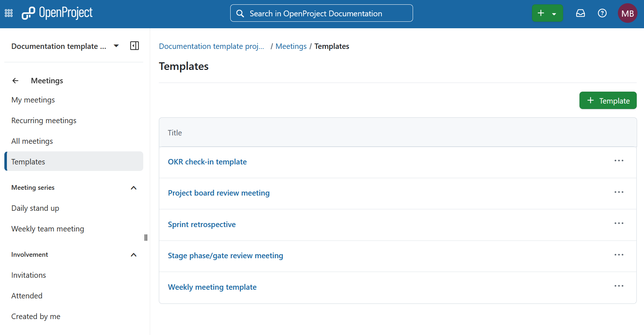The height and width of the screenshot is (335, 644).
Task: Create a new template with the Template button
Action: pyautogui.click(x=608, y=100)
